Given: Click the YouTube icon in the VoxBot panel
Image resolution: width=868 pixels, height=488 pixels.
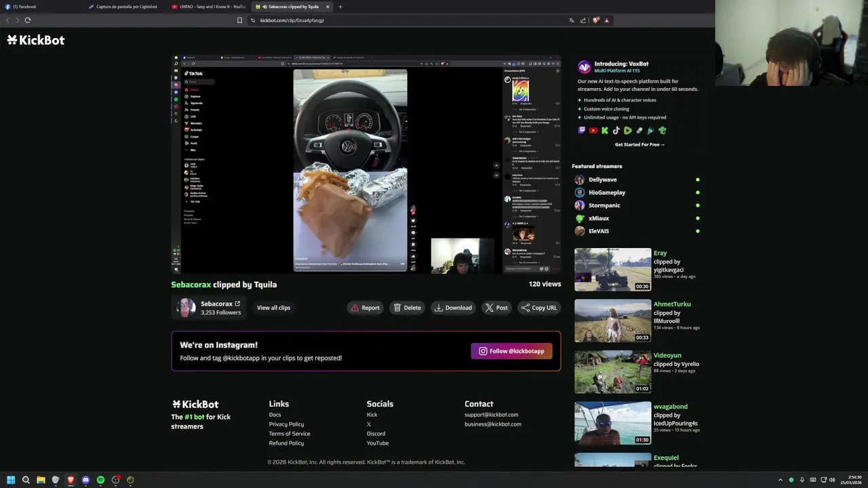Looking at the screenshot, I should coord(593,131).
